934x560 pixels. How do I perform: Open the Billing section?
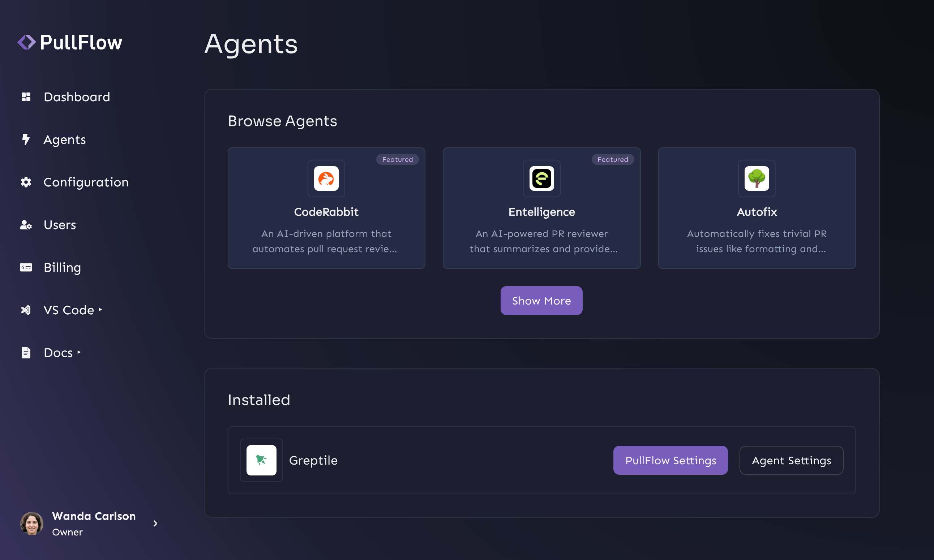[x=62, y=268]
